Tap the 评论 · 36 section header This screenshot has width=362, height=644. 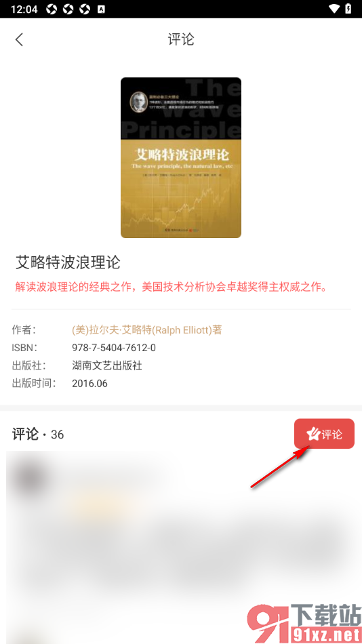click(x=38, y=434)
